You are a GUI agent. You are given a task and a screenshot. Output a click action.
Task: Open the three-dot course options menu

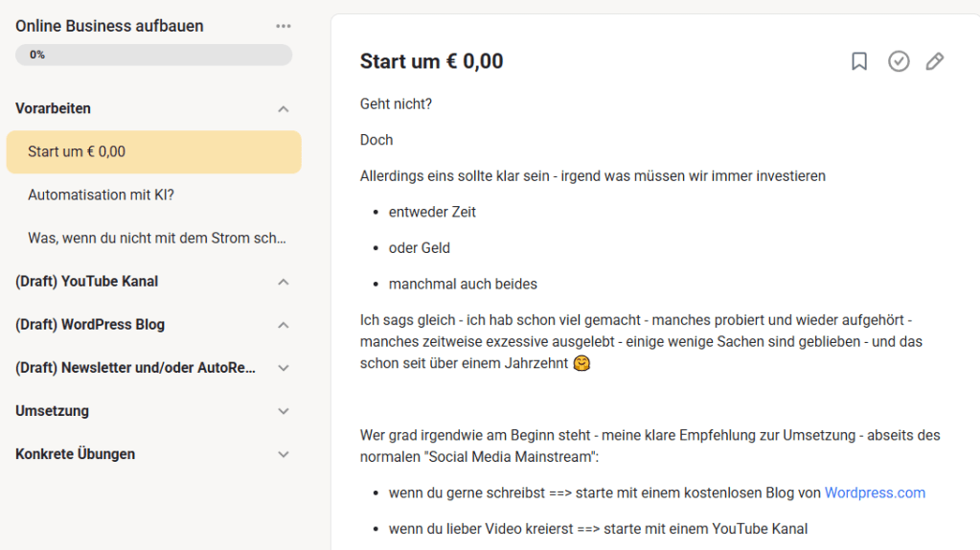pyautogui.click(x=283, y=26)
